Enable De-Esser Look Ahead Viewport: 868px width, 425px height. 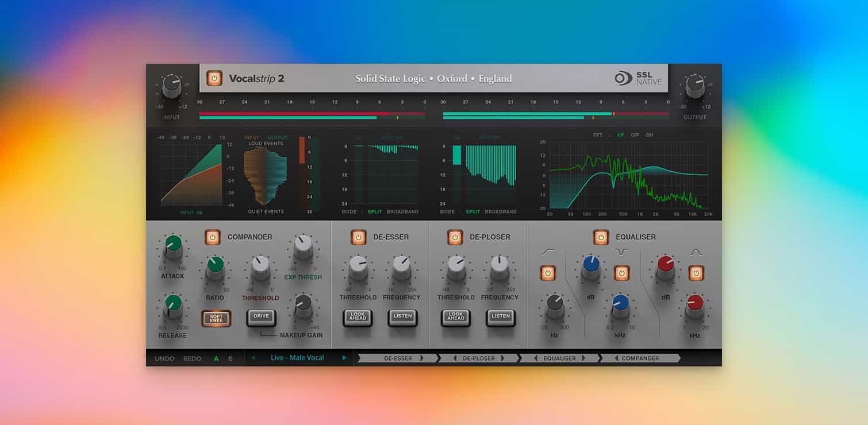coord(358,318)
